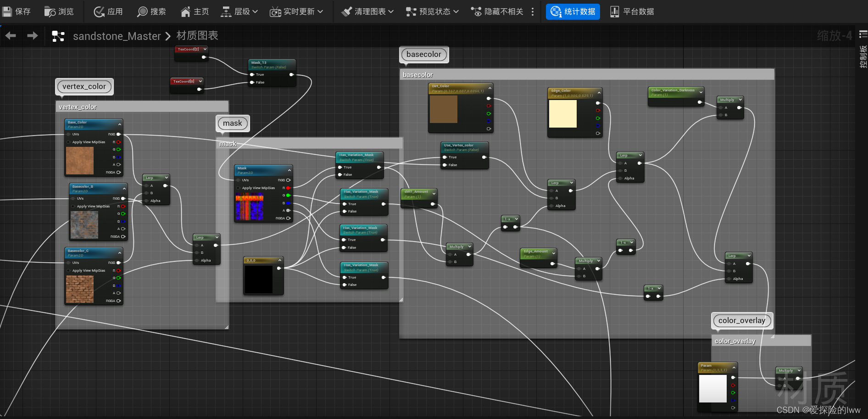The height and width of the screenshot is (419, 868).
Task: Click the Base_Color RGB output pin
Action: [x=119, y=134]
